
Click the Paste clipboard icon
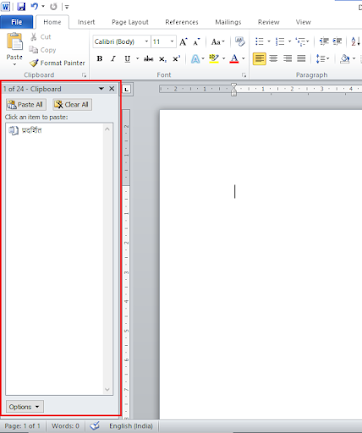(15, 42)
